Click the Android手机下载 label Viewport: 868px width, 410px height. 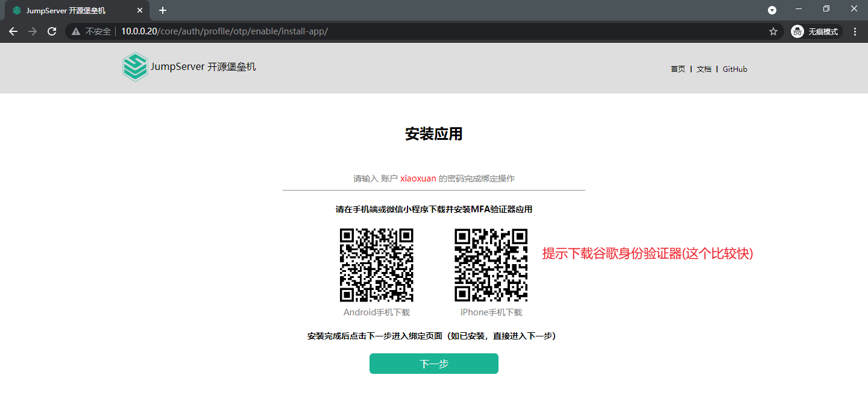pyautogui.click(x=377, y=312)
